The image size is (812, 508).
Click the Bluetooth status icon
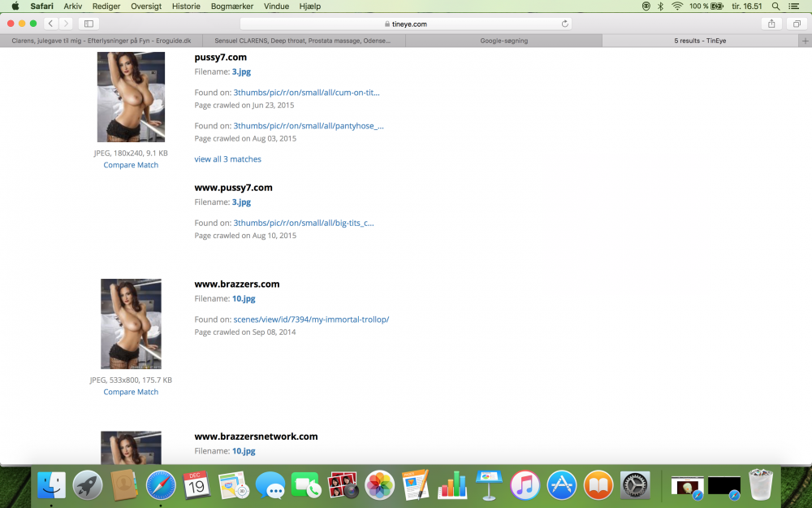click(660, 7)
